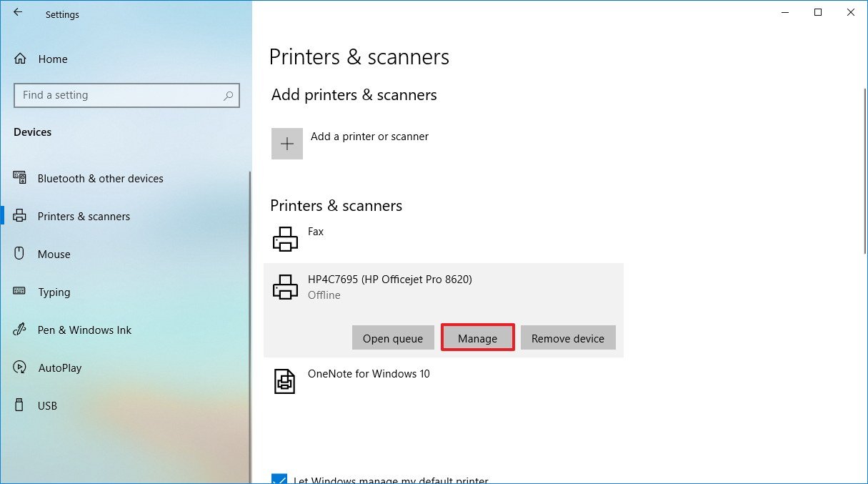Select the Home house icon
Viewport: 868px width, 484px height.
coord(20,59)
